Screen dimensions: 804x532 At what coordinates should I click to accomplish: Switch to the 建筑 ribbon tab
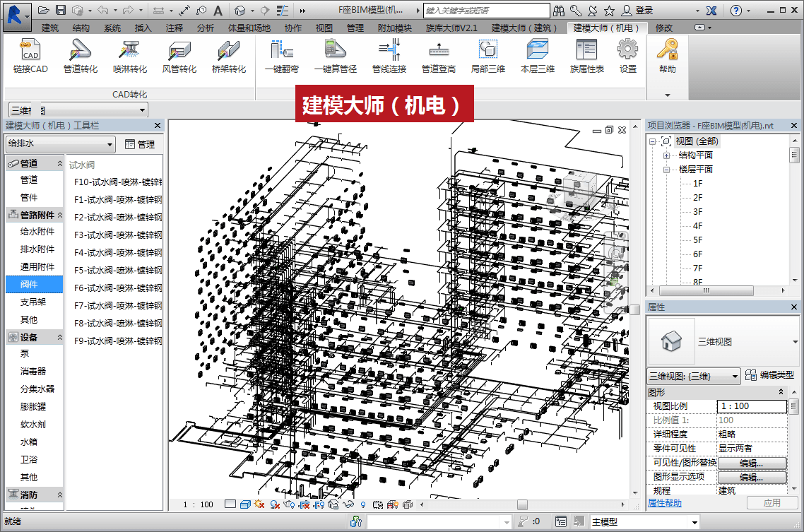click(49, 28)
